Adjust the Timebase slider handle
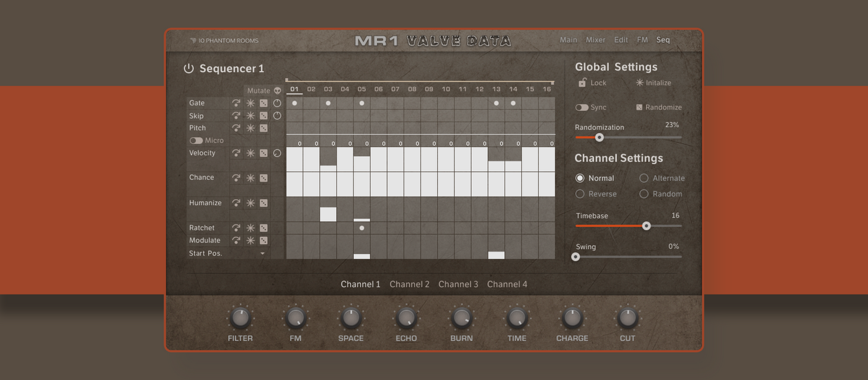 coord(646,226)
